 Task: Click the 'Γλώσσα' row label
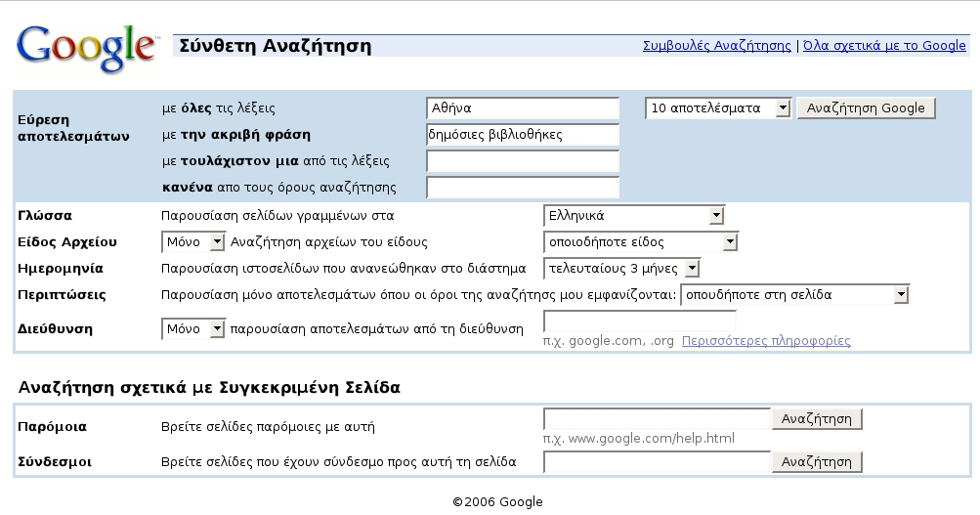(x=44, y=216)
